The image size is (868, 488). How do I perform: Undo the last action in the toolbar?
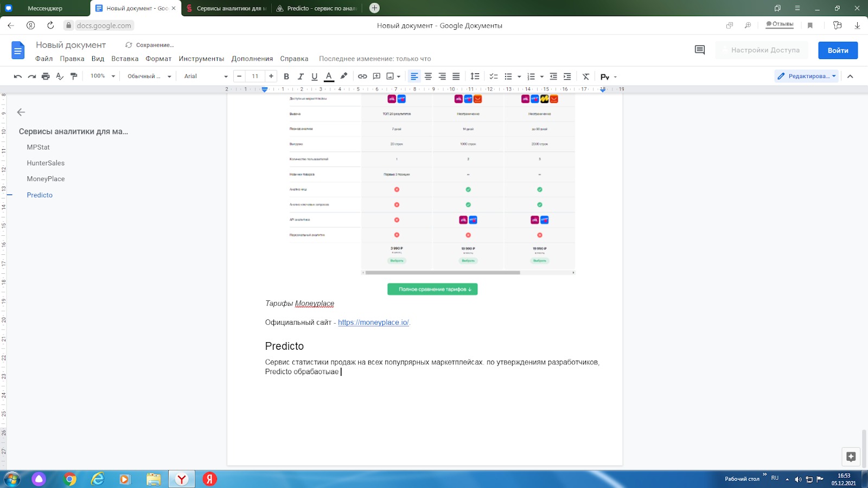(x=18, y=76)
